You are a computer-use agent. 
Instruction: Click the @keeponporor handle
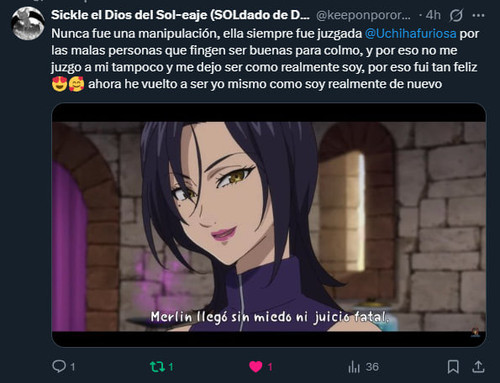coord(363,15)
